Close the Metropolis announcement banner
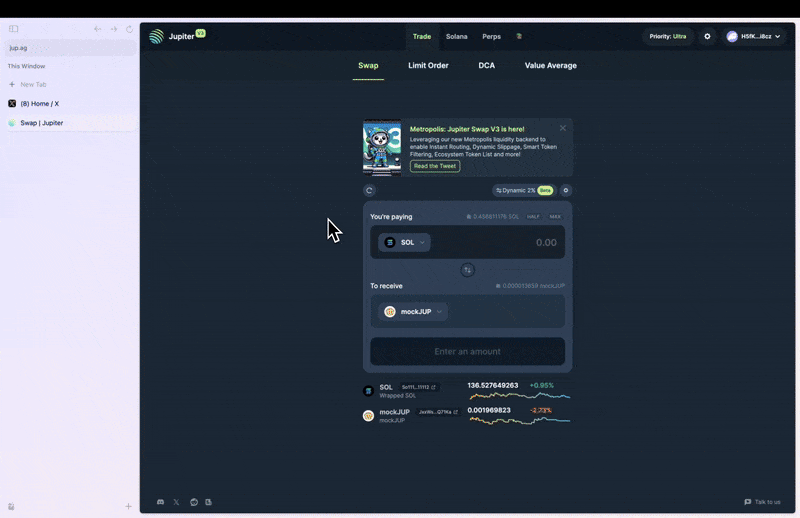The image size is (800, 518). (x=563, y=128)
